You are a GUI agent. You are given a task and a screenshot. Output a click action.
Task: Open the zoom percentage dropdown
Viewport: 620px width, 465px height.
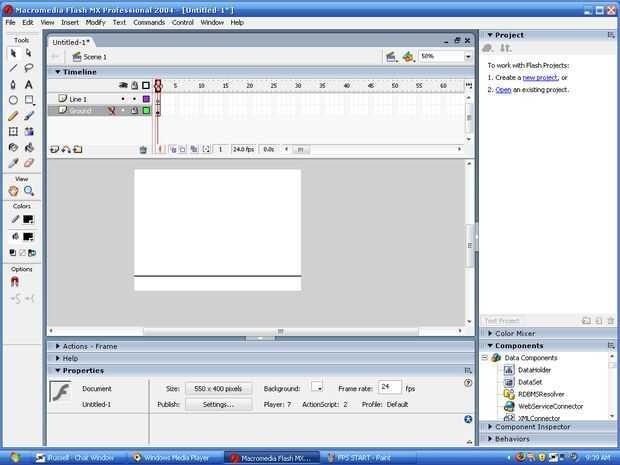[x=468, y=57]
